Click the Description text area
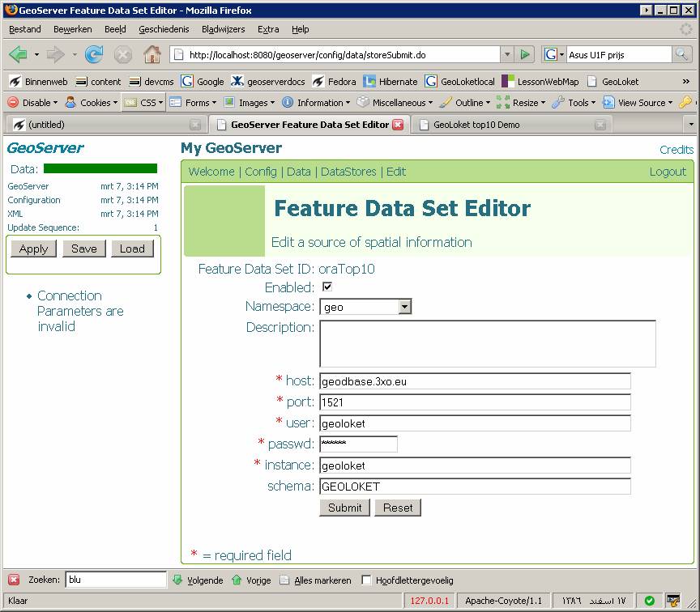The image size is (700, 612). click(488, 343)
